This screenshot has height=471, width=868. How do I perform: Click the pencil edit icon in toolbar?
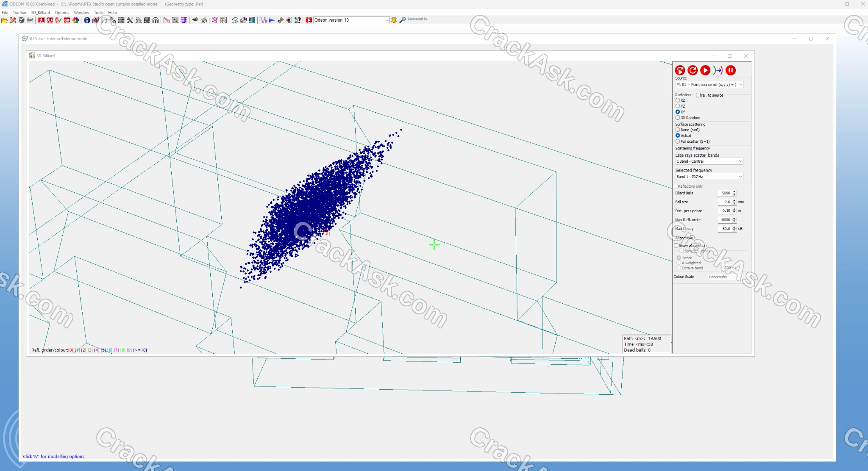click(x=13, y=20)
